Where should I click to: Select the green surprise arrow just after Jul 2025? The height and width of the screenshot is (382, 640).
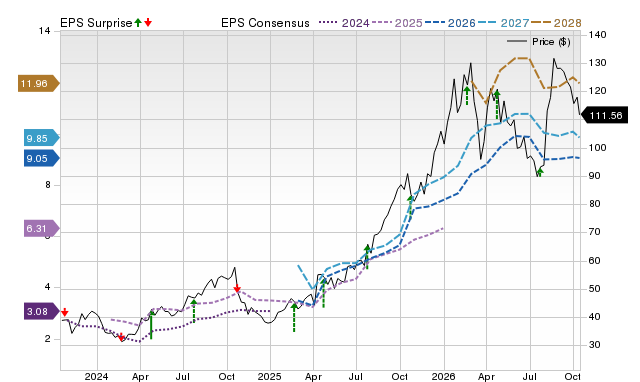point(367,257)
